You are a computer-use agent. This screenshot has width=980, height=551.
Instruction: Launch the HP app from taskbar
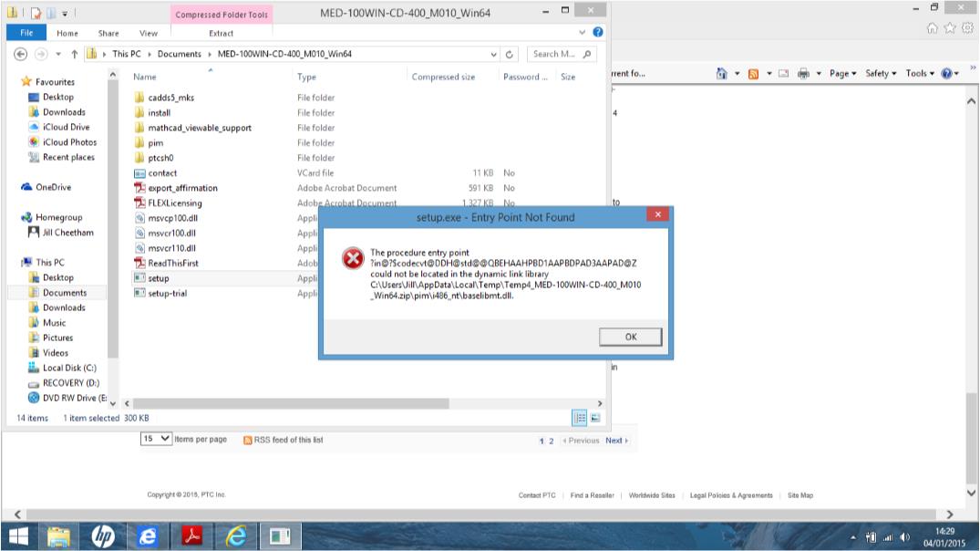tap(103, 536)
